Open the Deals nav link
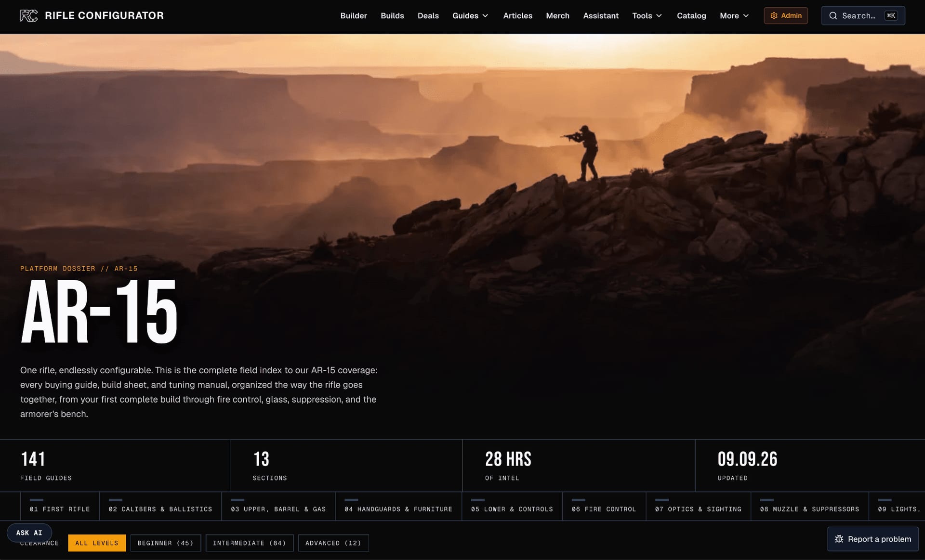925x560 pixels. [x=428, y=16]
